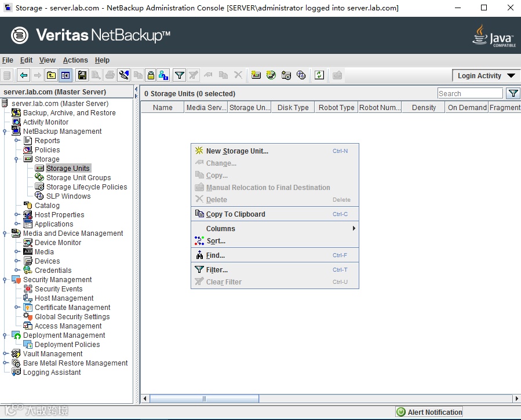The image size is (521, 420).
Task: Choose Find... in the context menu
Action: [x=275, y=255]
